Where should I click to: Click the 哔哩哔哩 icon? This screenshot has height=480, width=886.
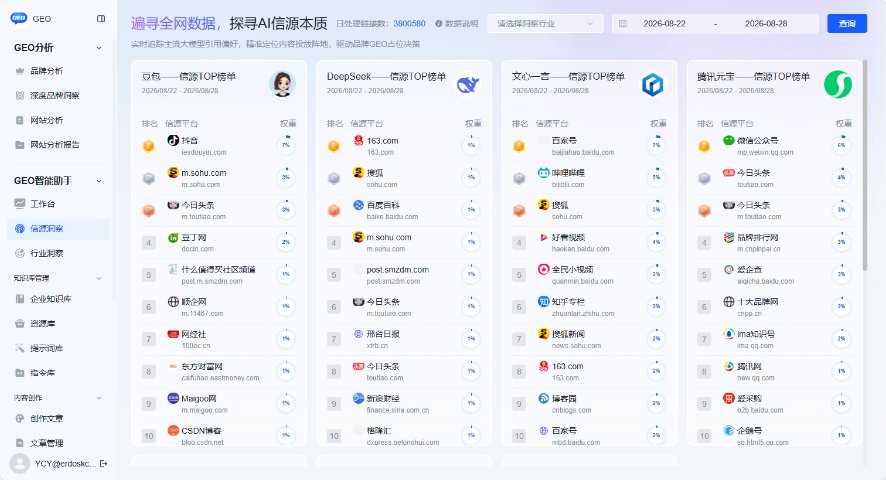coord(544,172)
